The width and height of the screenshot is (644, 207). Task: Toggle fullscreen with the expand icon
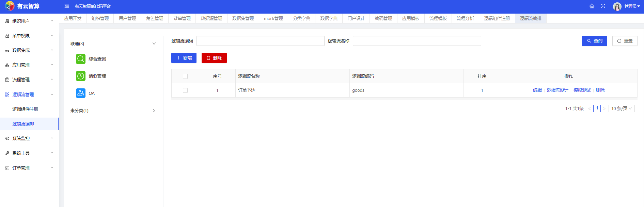(603, 6)
